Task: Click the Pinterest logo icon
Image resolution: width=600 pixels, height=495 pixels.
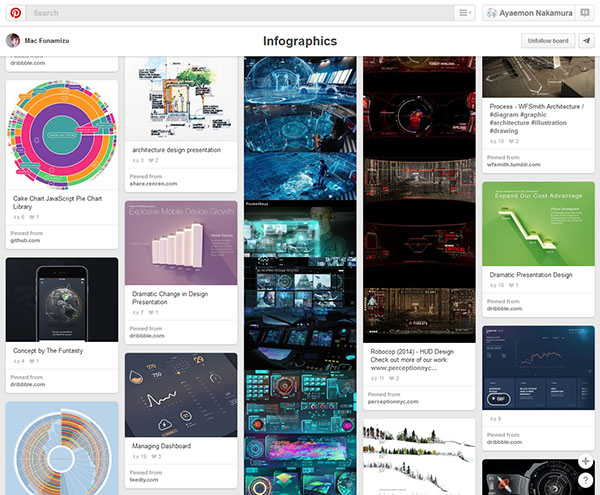Action: coord(13,13)
